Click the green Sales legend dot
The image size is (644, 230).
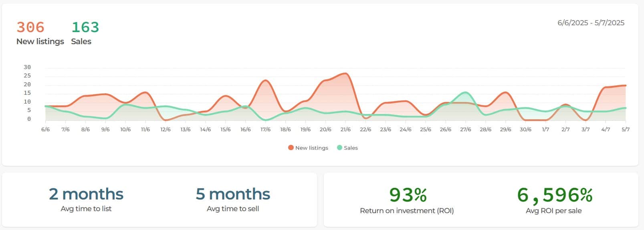pos(339,148)
